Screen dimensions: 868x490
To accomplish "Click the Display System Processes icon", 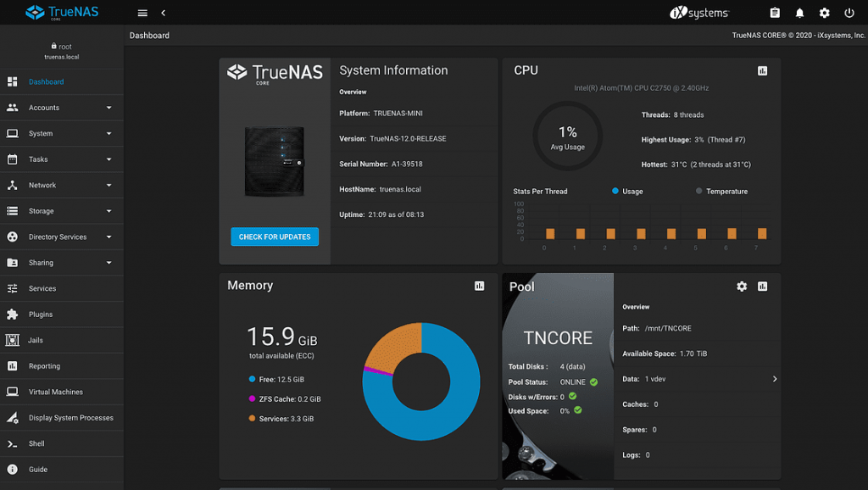I will (12, 417).
